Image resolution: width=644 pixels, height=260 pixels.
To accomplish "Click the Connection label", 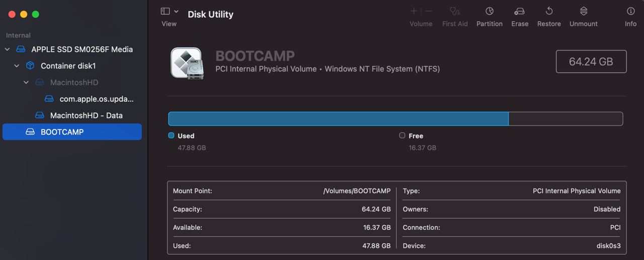I will pos(421,227).
